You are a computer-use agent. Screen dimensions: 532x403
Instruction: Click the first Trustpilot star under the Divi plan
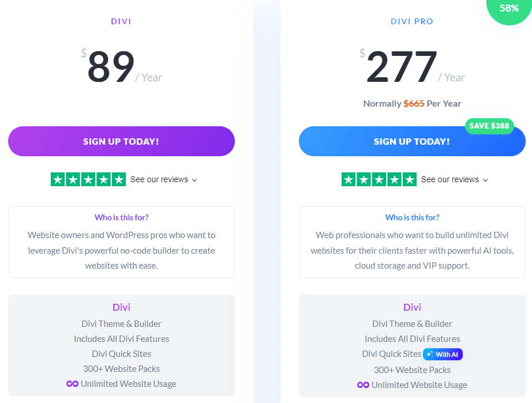pyautogui.click(x=58, y=179)
